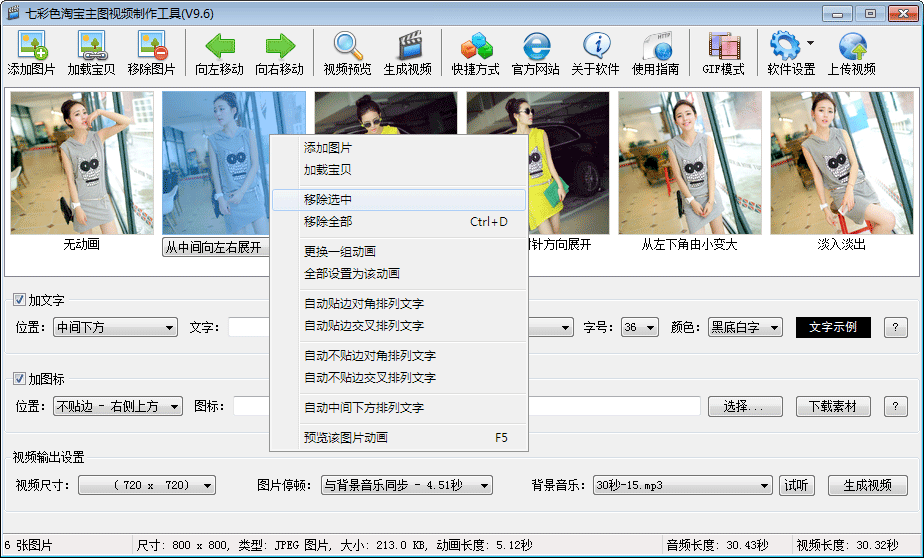Open 背景音乐 dropdown 30秒-15.mp3
Screen dimensions: 924x558
[682, 485]
